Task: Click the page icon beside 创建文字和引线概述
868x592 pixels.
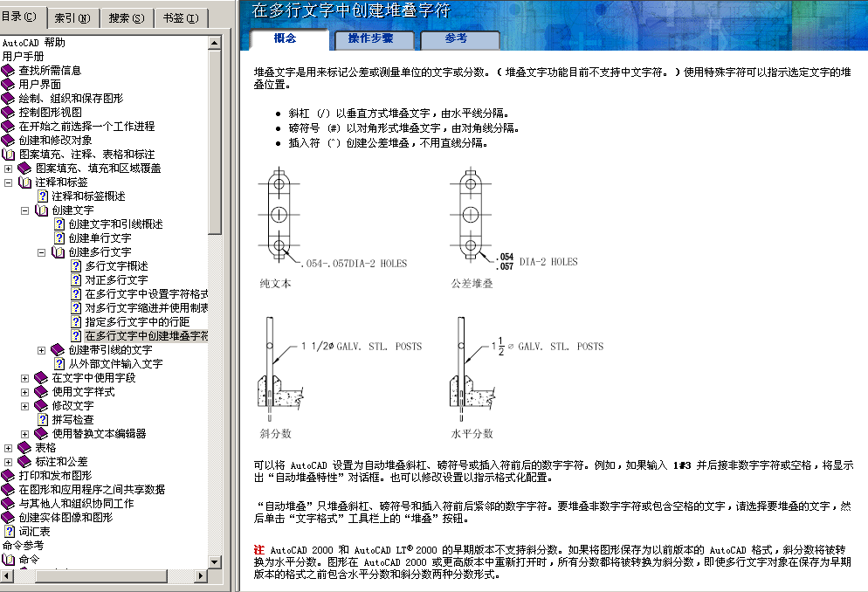Action: (59, 224)
